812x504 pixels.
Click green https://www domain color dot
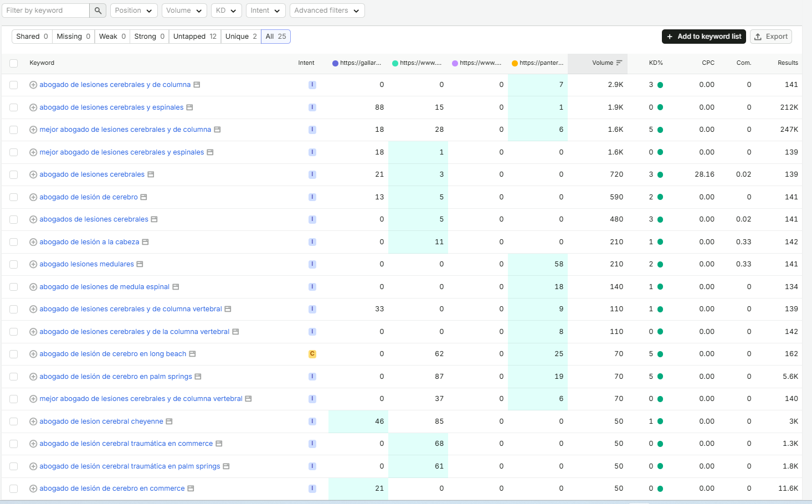coord(395,63)
